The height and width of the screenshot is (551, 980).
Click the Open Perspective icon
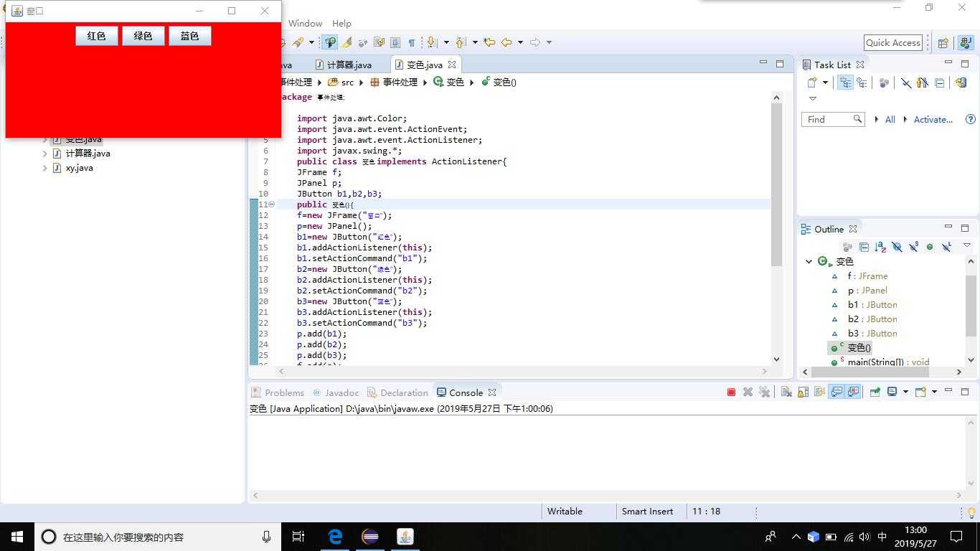click(x=943, y=43)
